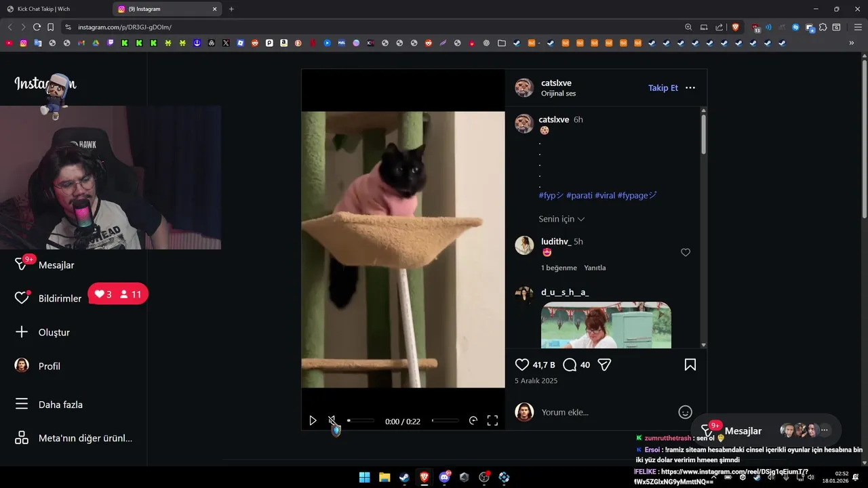Open 'Orijinal ses' audio link
The width and height of the screenshot is (868, 488).
tap(558, 94)
